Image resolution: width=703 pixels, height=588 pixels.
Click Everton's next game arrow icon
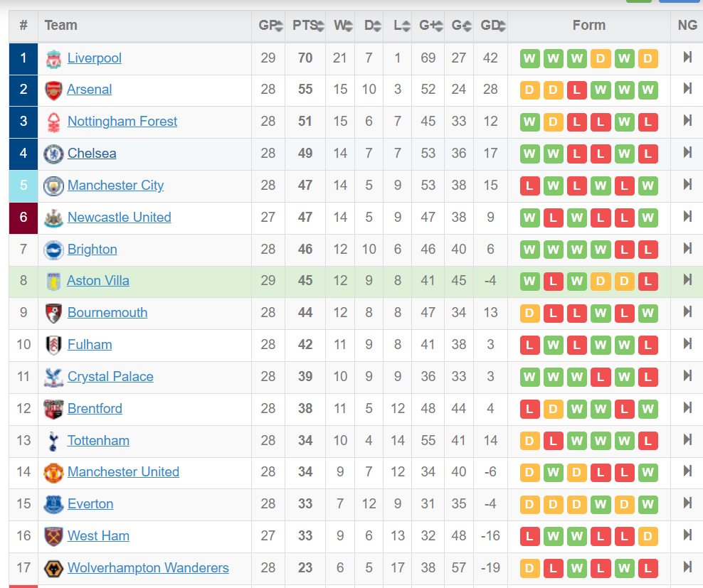coord(687,503)
